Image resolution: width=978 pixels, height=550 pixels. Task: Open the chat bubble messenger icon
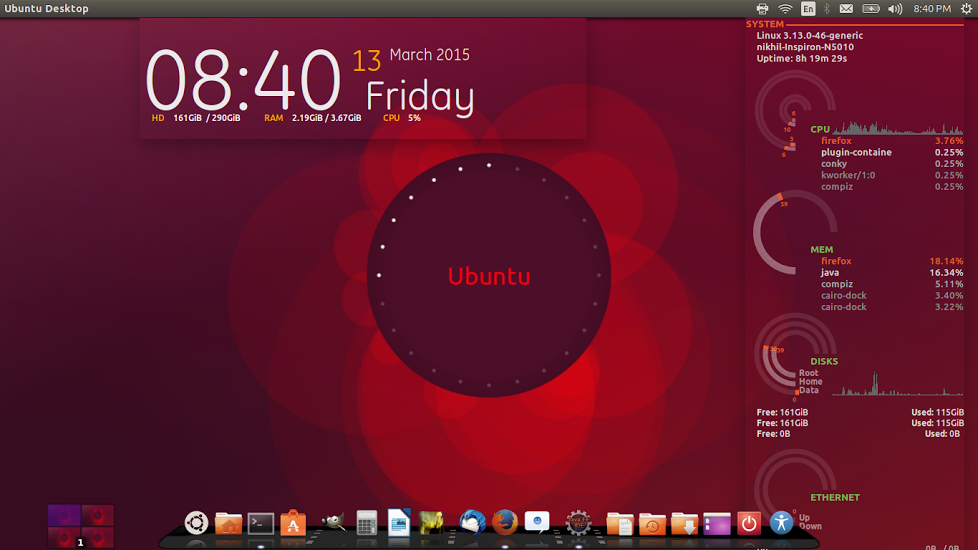pyautogui.click(x=537, y=522)
